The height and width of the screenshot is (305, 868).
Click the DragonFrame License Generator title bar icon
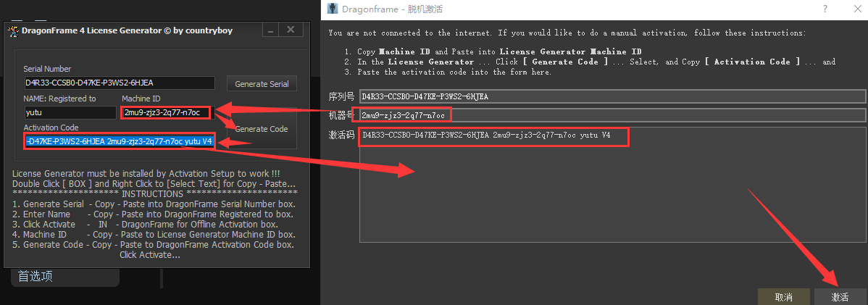point(12,30)
